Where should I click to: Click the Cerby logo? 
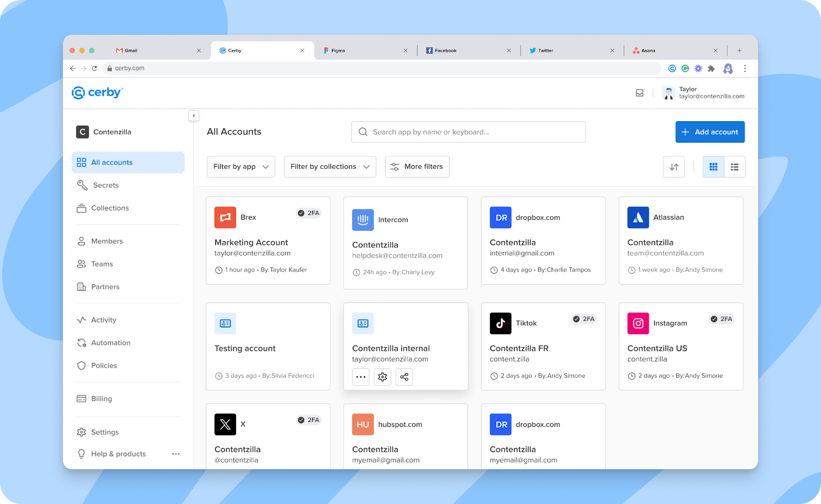[97, 92]
